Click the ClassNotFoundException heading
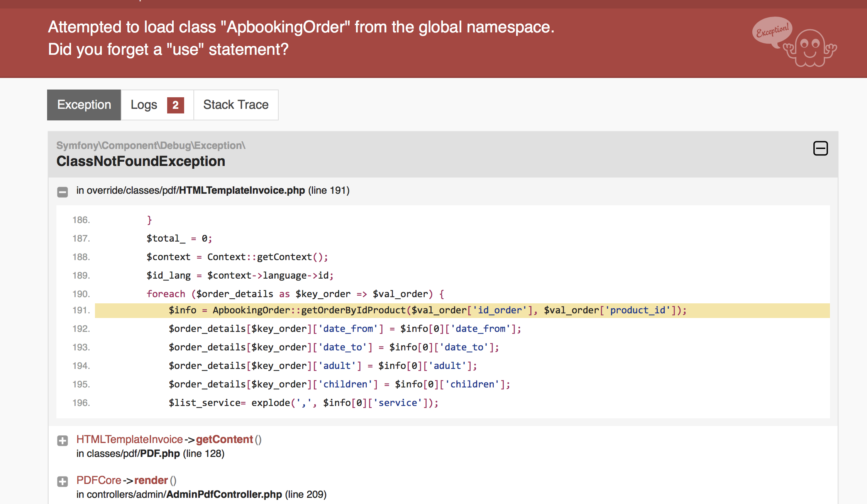 [x=141, y=161]
